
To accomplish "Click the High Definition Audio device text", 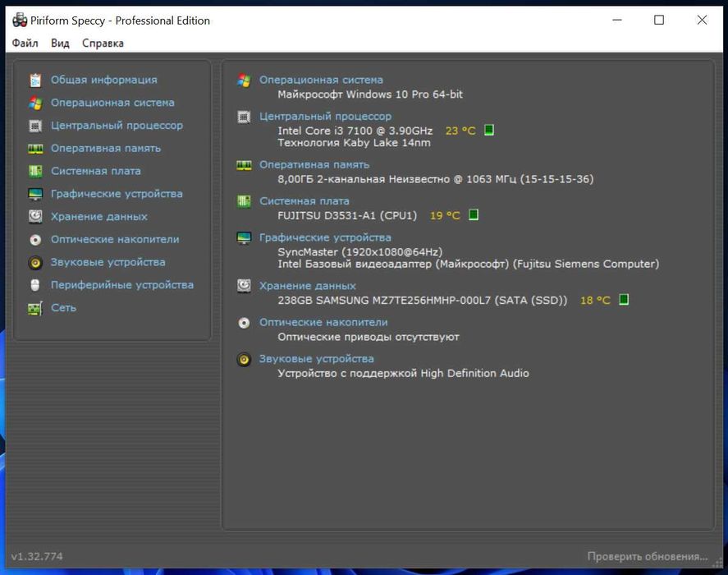I will pos(403,373).
